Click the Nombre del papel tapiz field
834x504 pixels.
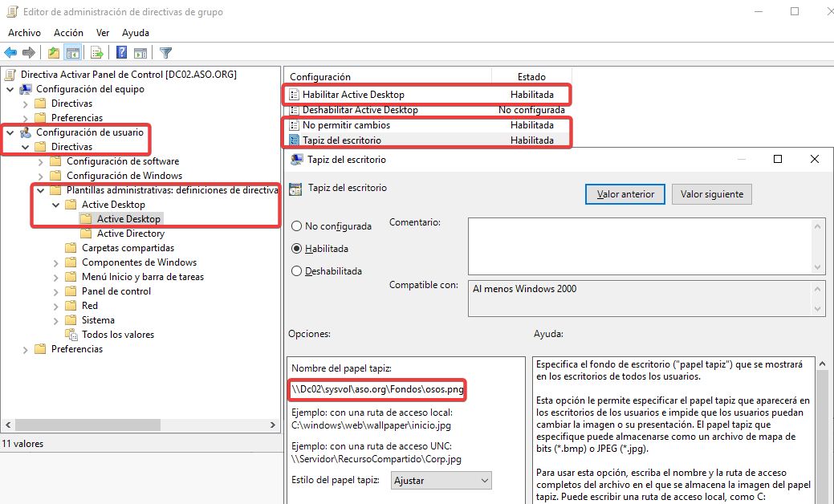tap(377, 389)
